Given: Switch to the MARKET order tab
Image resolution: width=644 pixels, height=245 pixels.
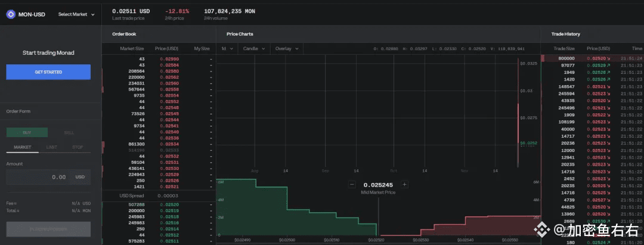Looking at the screenshot, I should click(23, 147).
